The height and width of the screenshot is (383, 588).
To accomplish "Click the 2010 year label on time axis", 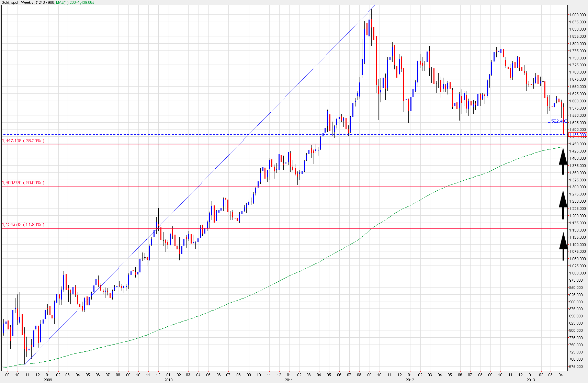I will pyautogui.click(x=168, y=380).
